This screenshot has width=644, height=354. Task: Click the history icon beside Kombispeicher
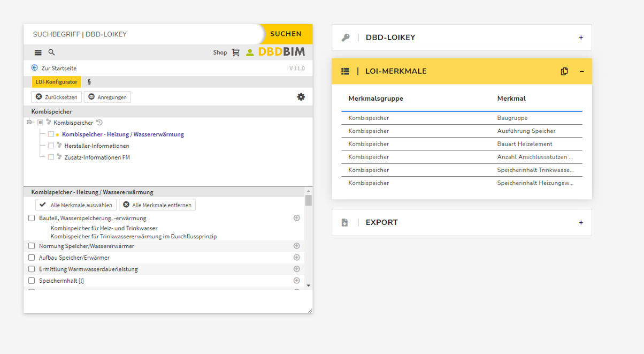pos(99,123)
